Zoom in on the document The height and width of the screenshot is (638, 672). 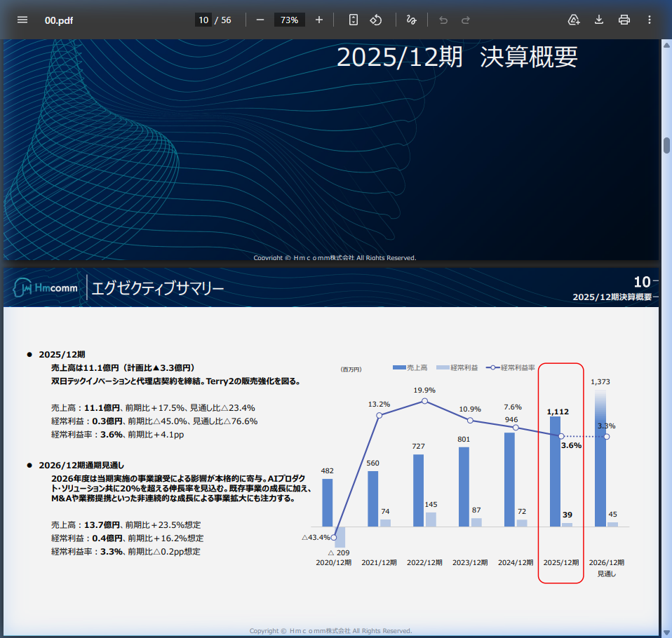click(318, 20)
